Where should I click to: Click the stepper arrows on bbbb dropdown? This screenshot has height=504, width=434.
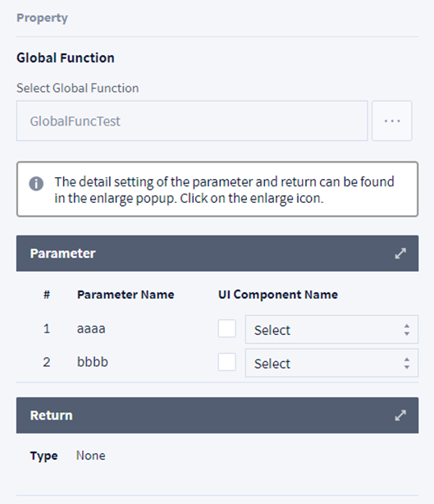pyautogui.click(x=407, y=363)
